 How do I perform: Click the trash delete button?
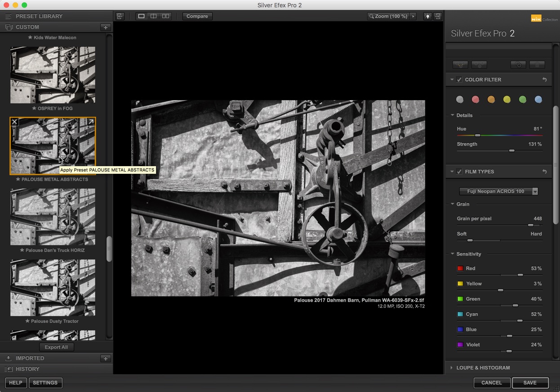click(537, 65)
